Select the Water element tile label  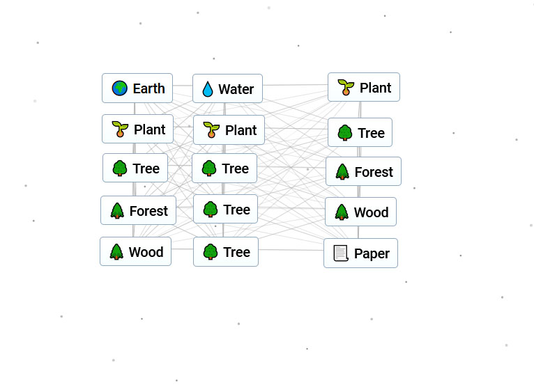coord(236,89)
